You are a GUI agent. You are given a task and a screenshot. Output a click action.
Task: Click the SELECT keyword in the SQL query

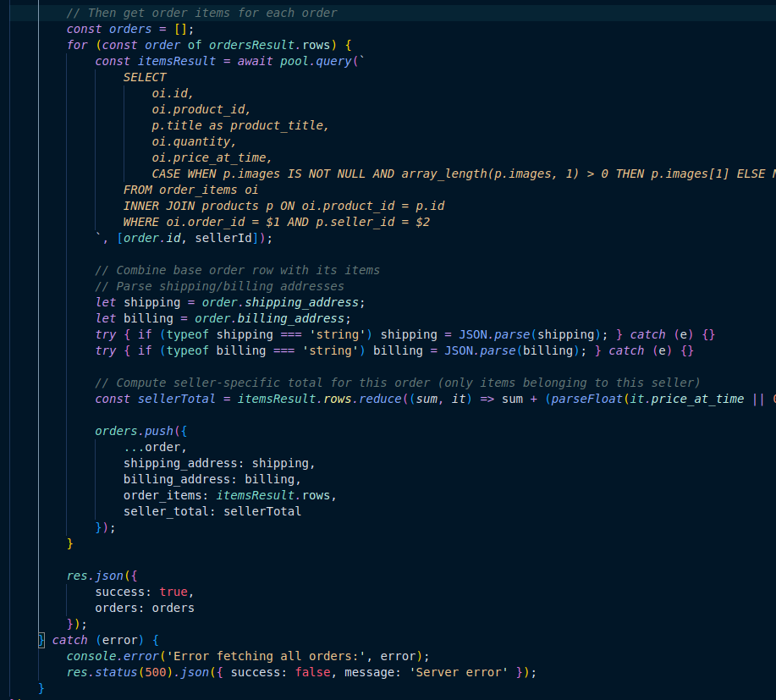point(145,77)
